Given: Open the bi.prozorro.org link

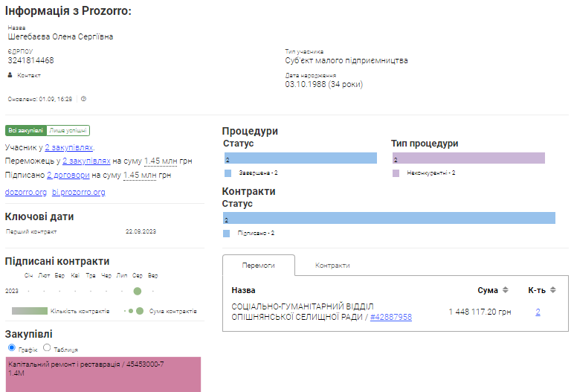Looking at the screenshot, I should [78, 192].
